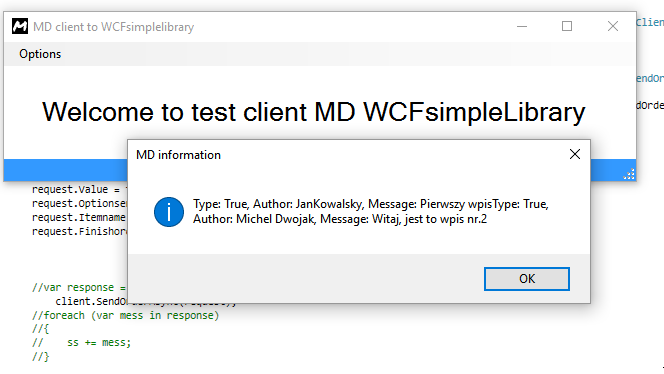Close the MD information dialog with X
Image resolution: width=664 pixels, height=374 pixels.
coord(575,154)
